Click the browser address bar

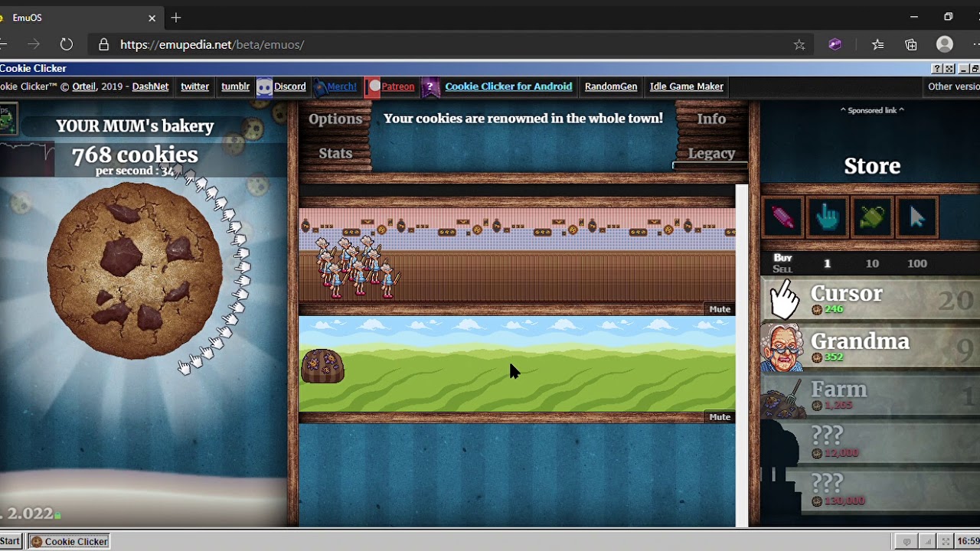click(452, 44)
